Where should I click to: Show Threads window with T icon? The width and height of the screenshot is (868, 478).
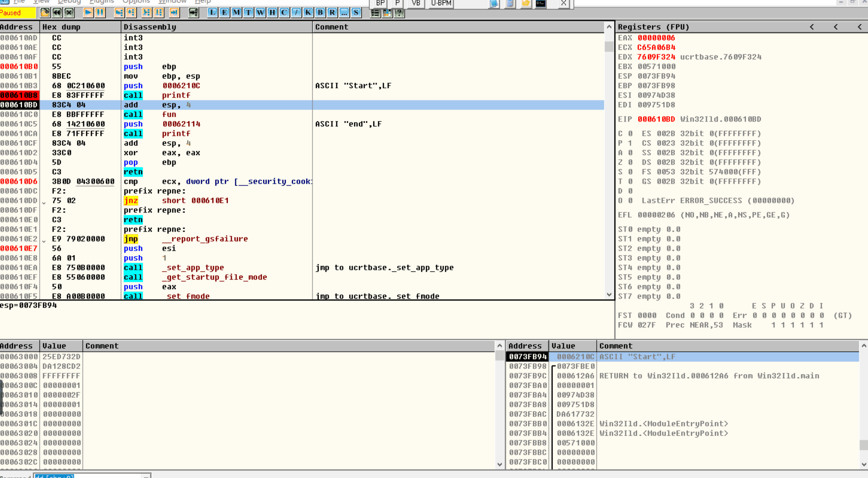click(248, 12)
